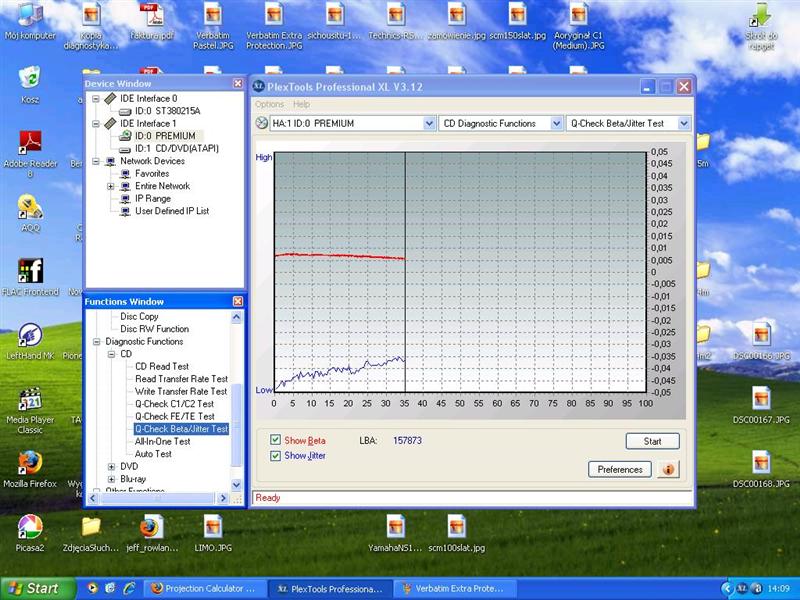Select Q-Check C1/C2 Test function
This screenshot has width=800, height=600.
174,404
